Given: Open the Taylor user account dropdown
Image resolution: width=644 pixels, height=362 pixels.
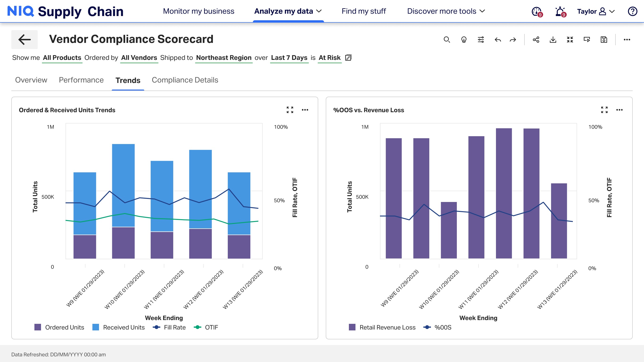Looking at the screenshot, I should [x=596, y=11].
